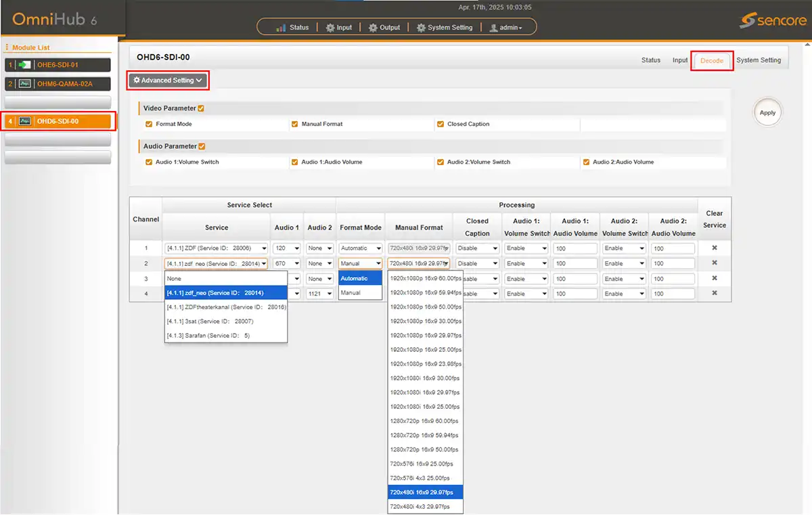
Task: Switch to the Decode tab
Action: pyautogui.click(x=712, y=60)
